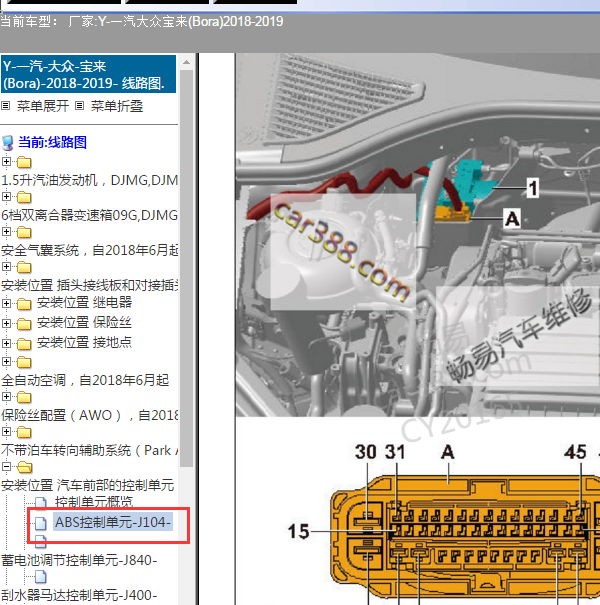Image resolution: width=600 pixels, height=605 pixels.
Task: Click callout label 1 on engine image
Action: 533,188
